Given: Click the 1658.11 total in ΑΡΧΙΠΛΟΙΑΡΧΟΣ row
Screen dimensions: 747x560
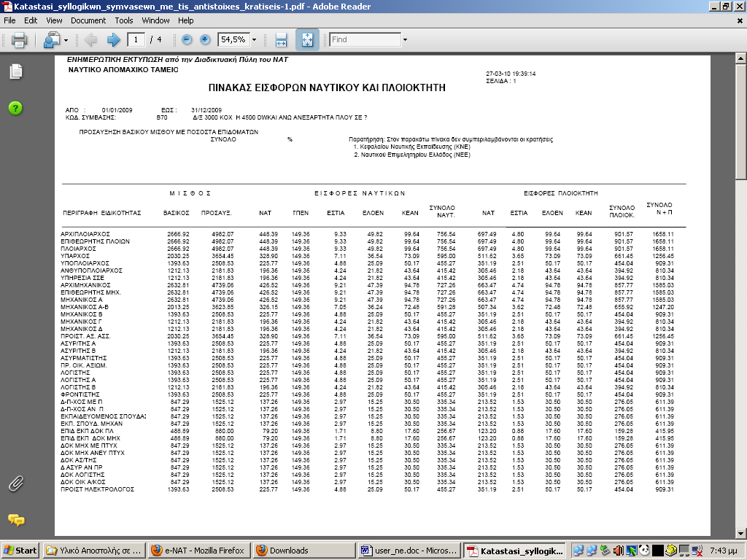Looking at the screenshot, I should pyautogui.click(x=663, y=234).
